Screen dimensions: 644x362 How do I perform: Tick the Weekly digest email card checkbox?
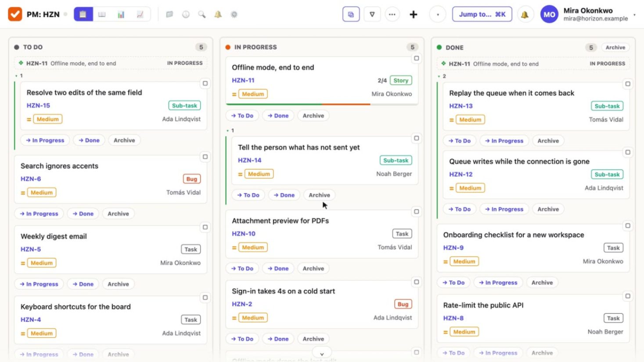pyautogui.click(x=205, y=227)
